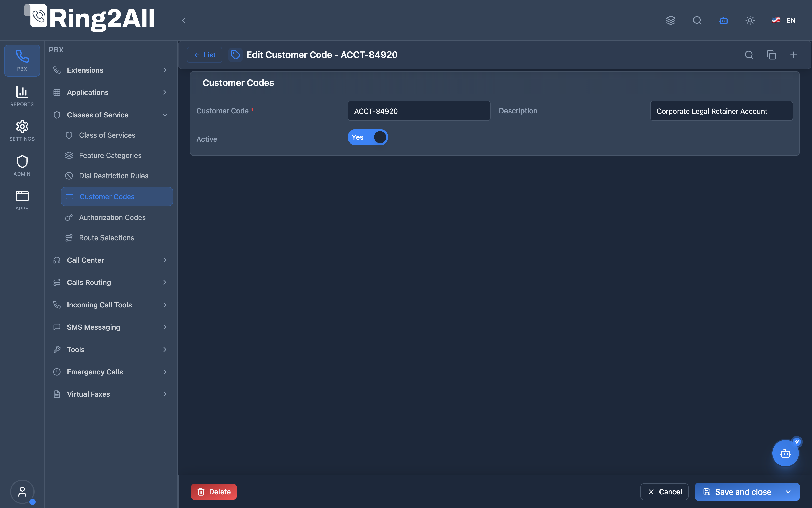Open the Apps section in left rail

[22, 201]
